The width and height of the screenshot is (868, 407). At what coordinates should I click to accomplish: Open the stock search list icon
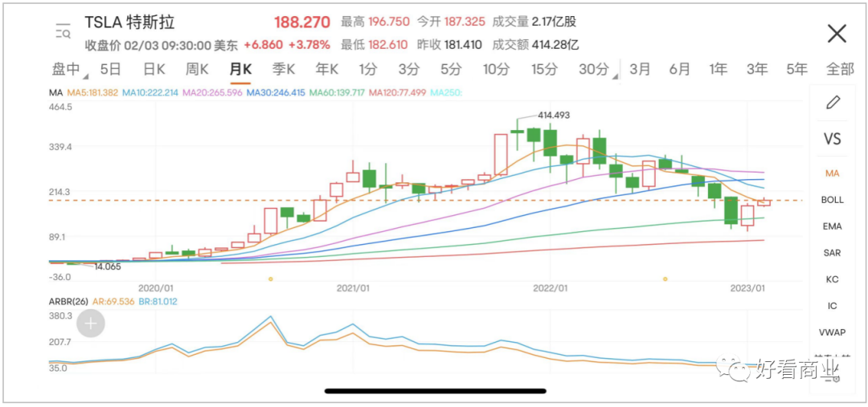point(63,32)
